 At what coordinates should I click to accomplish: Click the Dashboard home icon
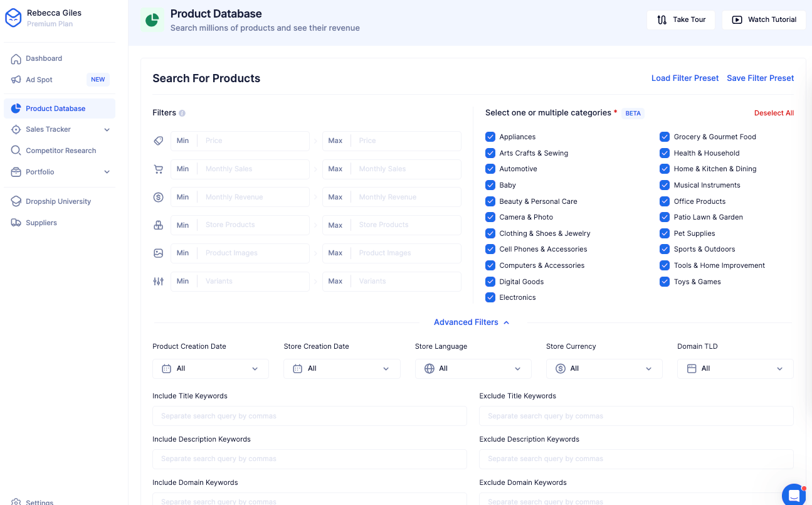click(x=16, y=58)
